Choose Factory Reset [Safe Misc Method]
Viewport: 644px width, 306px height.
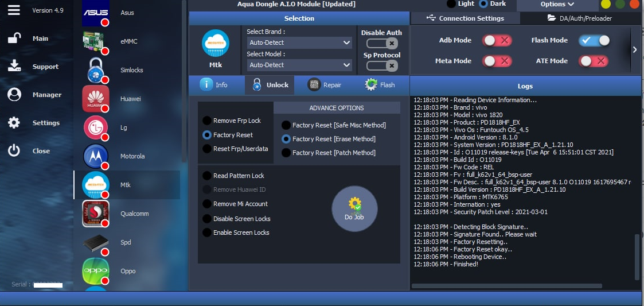286,125
